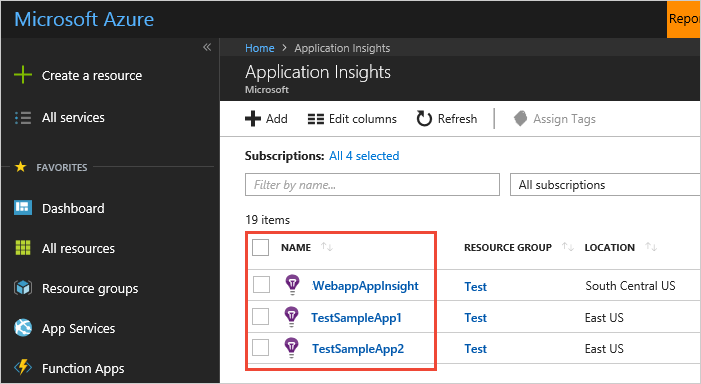Open the WebappAppInsight resource link
Image resolution: width=701 pixels, height=384 pixels.
coord(365,286)
